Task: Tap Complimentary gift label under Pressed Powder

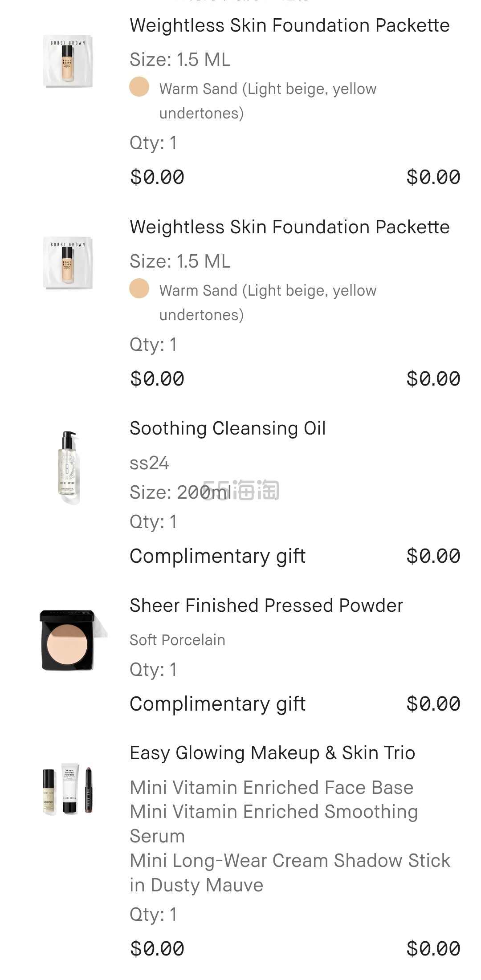Action: tap(217, 704)
